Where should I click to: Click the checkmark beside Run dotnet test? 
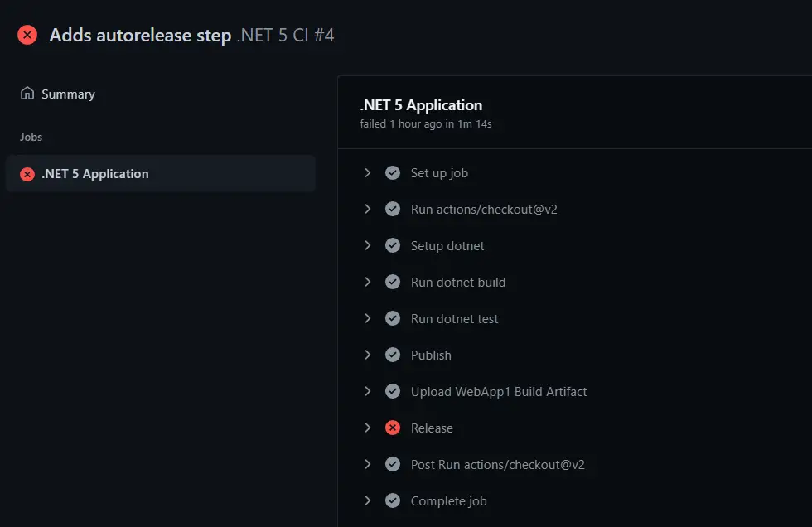(393, 319)
